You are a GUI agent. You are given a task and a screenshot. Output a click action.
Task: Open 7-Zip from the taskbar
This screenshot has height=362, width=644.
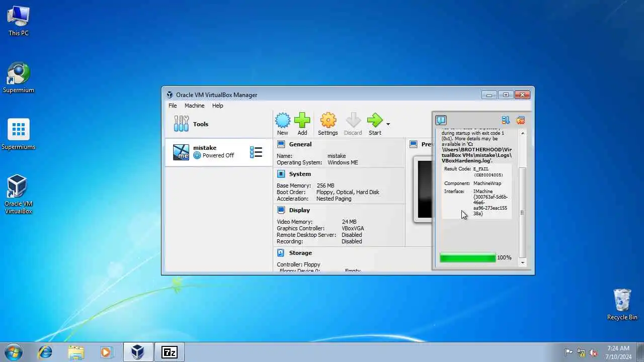click(x=170, y=352)
